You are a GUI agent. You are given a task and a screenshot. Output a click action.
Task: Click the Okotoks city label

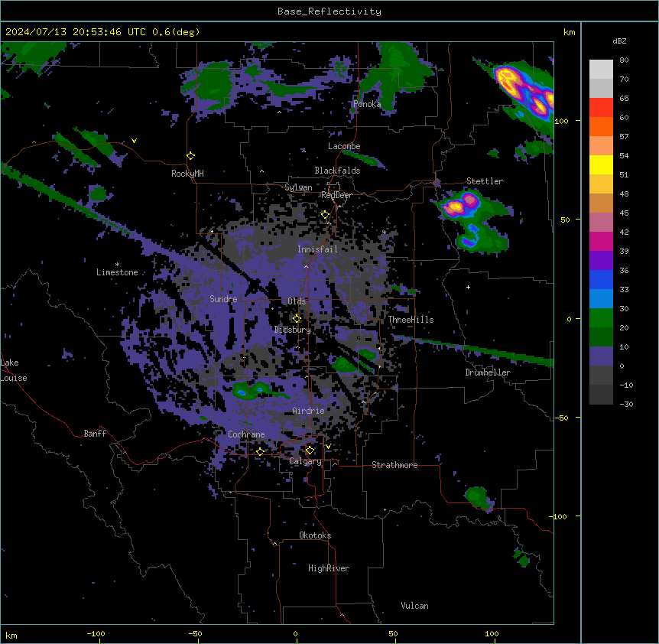(x=315, y=535)
